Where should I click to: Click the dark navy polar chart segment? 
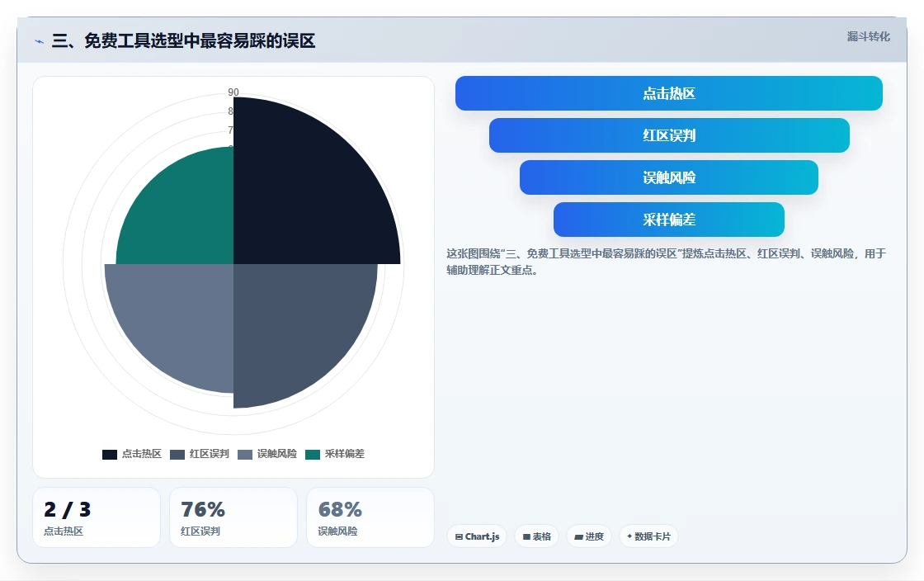tap(306, 195)
